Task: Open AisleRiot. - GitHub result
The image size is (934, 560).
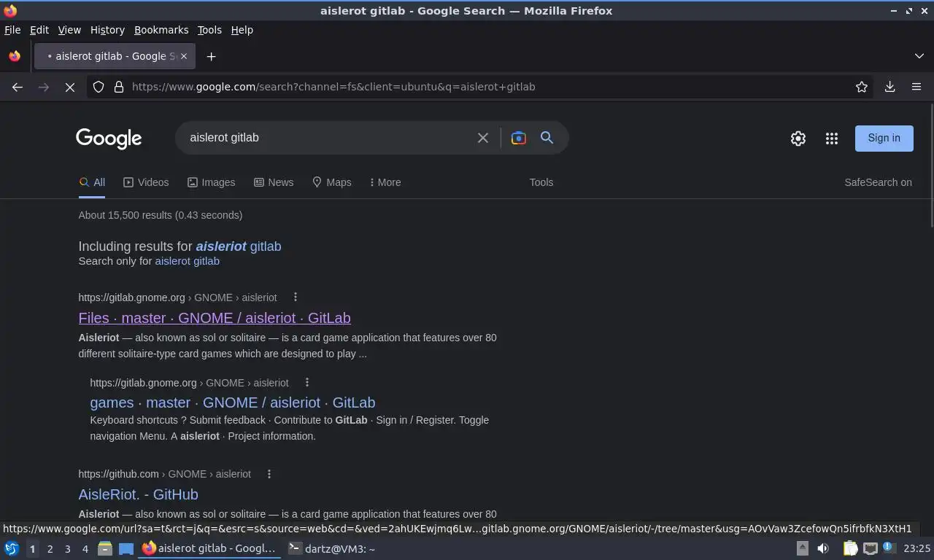Action: click(139, 494)
